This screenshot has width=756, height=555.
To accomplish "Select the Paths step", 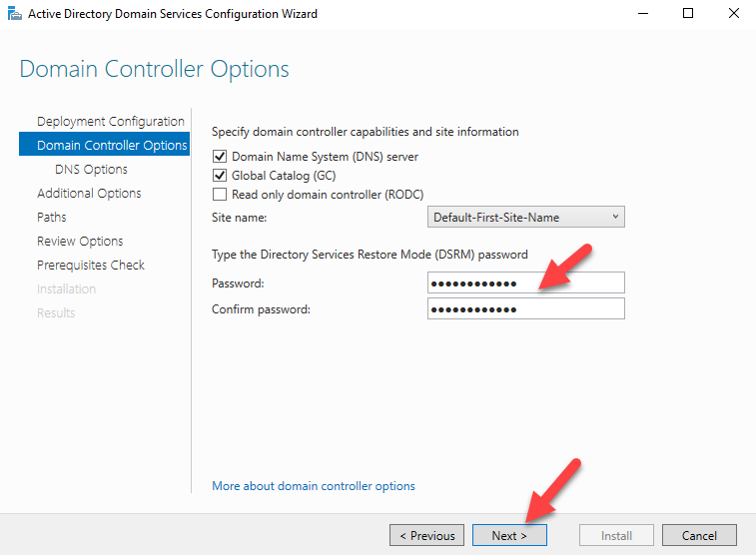I will tap(52, 217).
